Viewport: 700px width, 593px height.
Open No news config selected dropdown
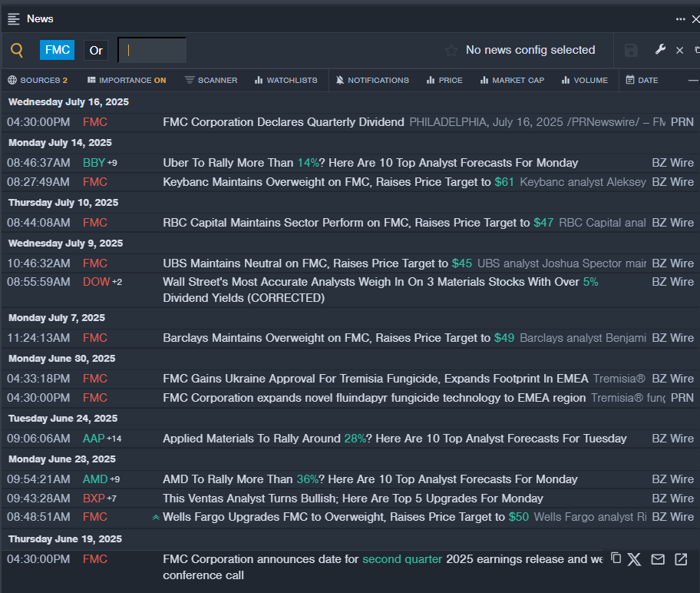(x=530, y=50)
